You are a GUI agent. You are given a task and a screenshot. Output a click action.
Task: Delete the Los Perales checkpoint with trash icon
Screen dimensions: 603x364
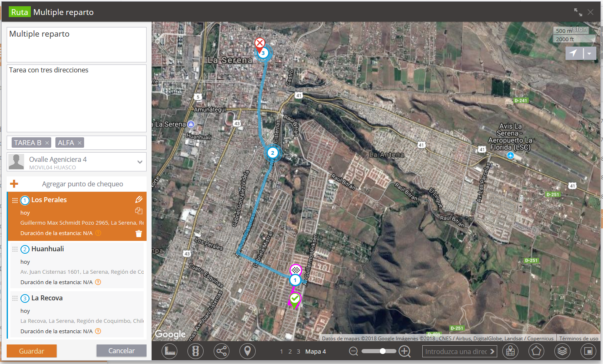(x=139, y=234)
